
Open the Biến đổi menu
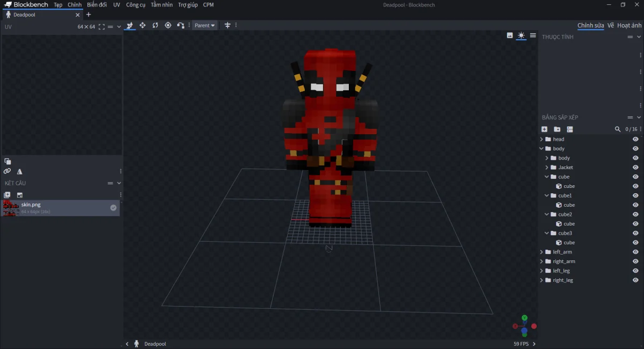tap(97, 5)
